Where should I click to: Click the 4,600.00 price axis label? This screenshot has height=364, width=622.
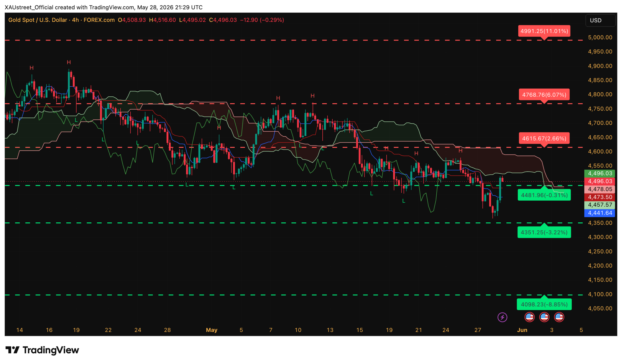pos(600,152)
